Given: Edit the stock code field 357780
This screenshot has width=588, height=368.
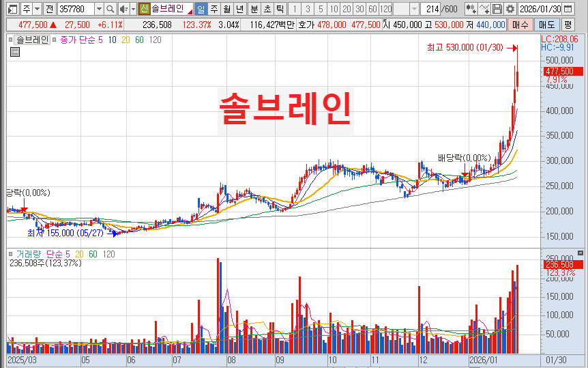Looking at the screenshot, I should (x=76, y=9).
